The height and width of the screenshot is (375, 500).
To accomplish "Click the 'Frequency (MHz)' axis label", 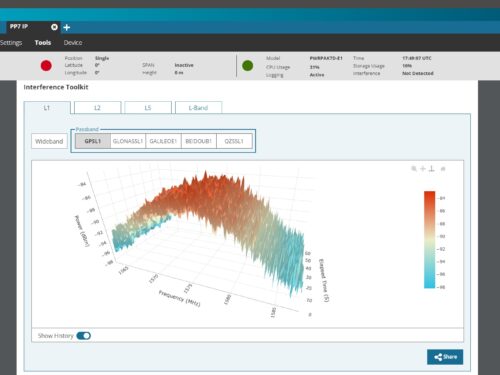I will [179, 299].
